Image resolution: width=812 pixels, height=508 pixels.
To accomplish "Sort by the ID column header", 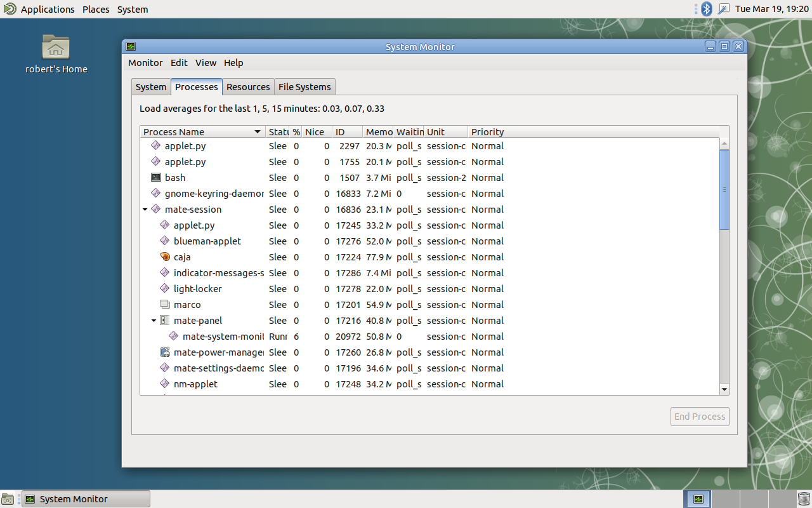I will [348, 132].
